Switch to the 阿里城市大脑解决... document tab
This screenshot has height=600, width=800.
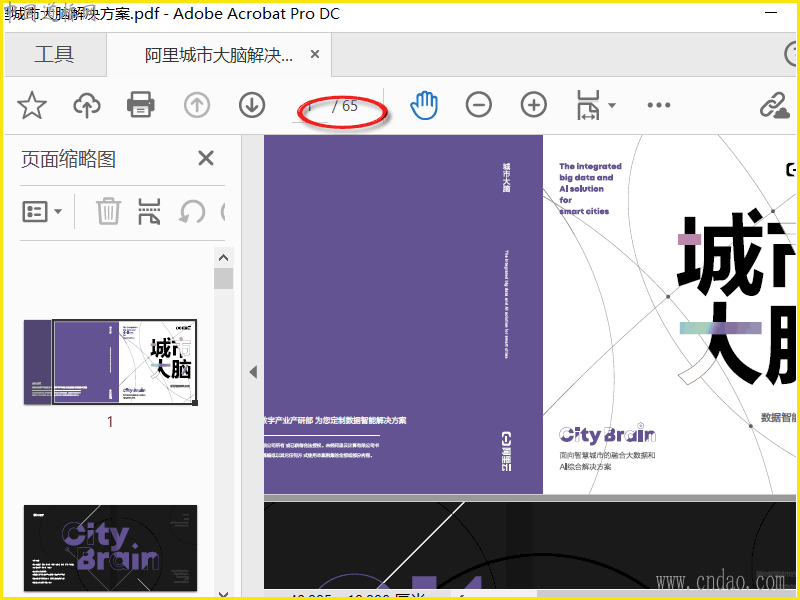coord(218,55)
